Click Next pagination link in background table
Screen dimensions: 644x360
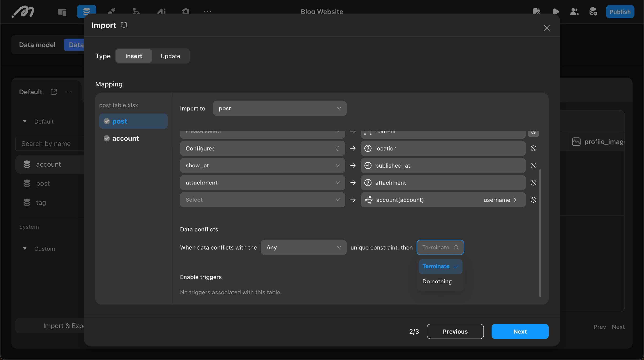coord(618,327)
